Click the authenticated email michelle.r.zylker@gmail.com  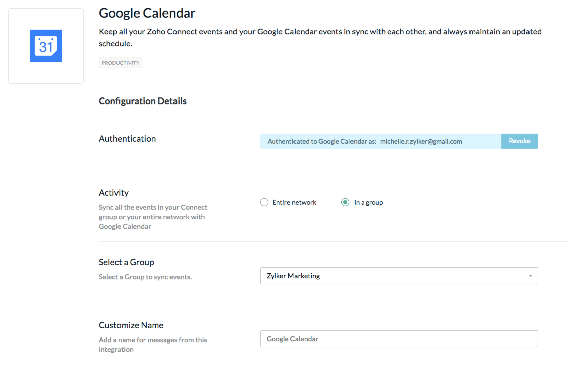421,141
